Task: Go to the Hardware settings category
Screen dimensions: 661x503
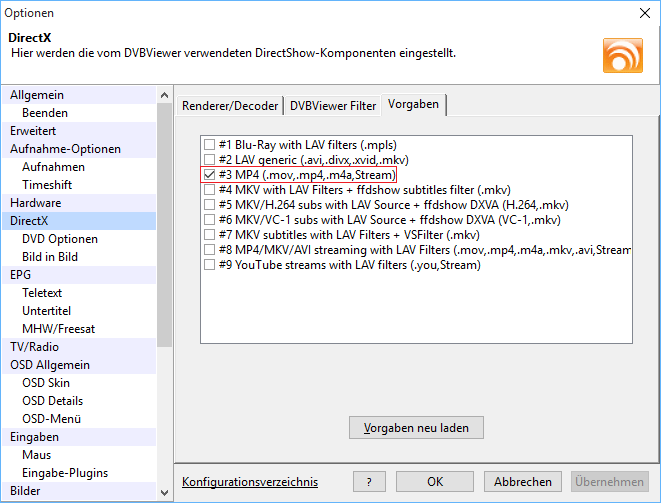Action: [36, 203]
